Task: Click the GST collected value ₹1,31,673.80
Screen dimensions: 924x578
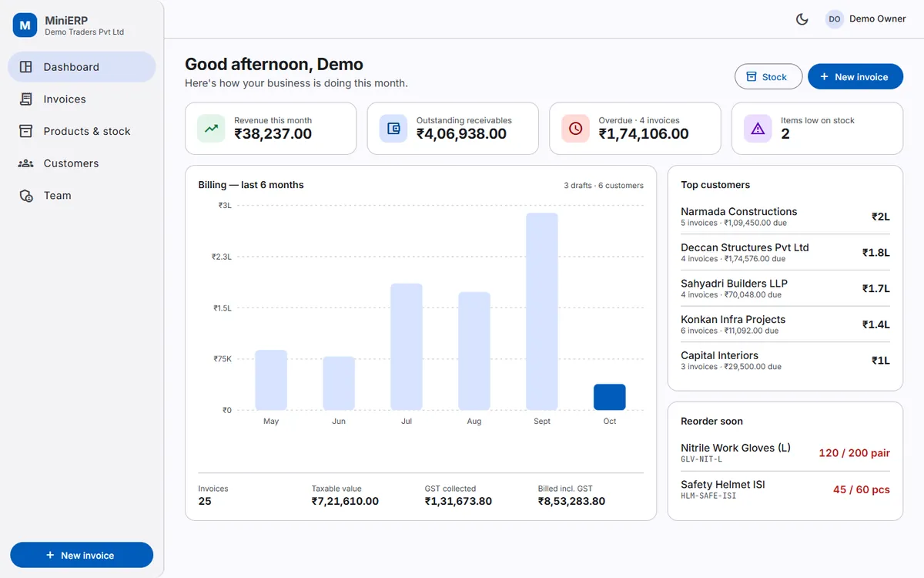Action: pos(458,501)
